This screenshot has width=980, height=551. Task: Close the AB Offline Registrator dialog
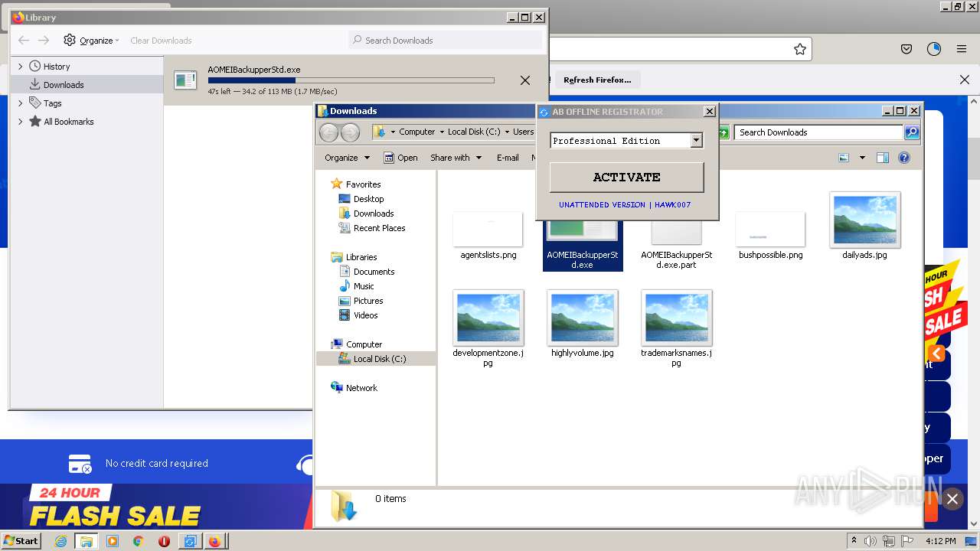(710, 112)
